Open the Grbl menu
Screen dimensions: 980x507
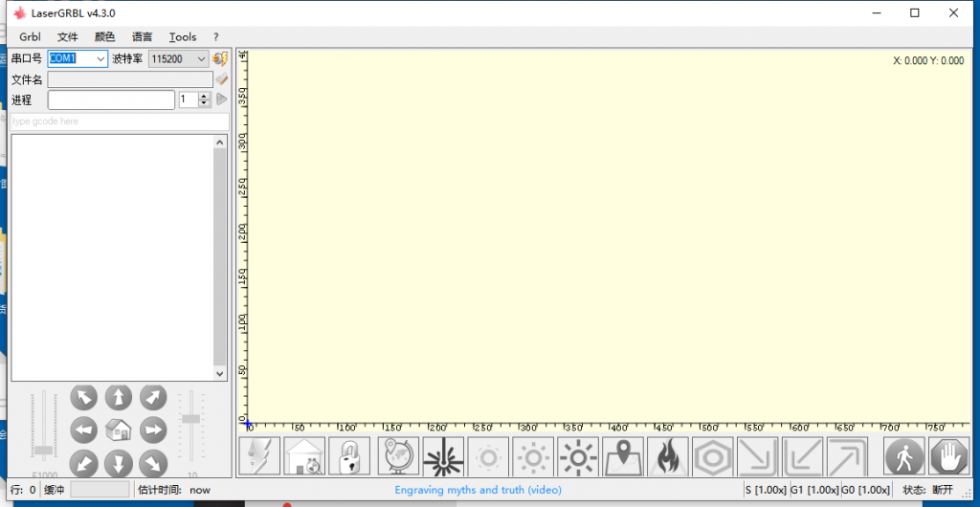30,36
